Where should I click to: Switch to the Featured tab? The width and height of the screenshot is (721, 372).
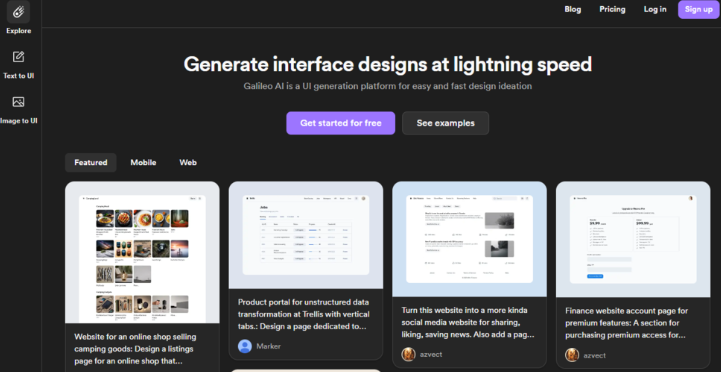tap(91, 163)
